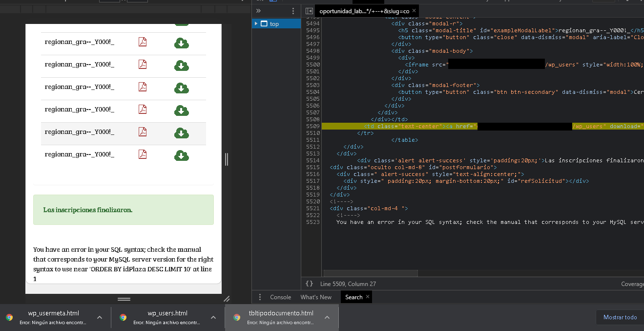The height and width of the screenshot is (331, 644).
Task: Click the PDF icon in the last table row
Action: tap(142, 154)
